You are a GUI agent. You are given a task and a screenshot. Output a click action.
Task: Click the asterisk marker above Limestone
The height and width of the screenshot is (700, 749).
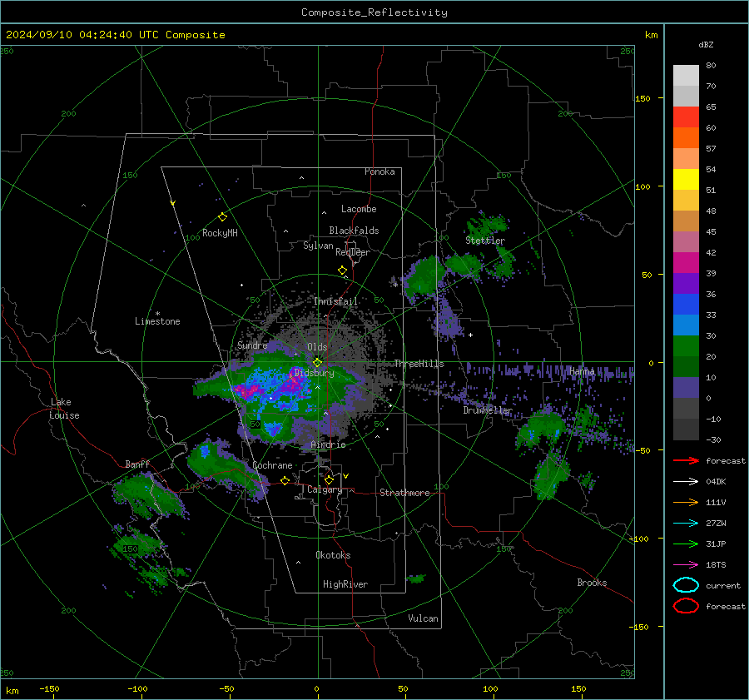coord(157,314)
